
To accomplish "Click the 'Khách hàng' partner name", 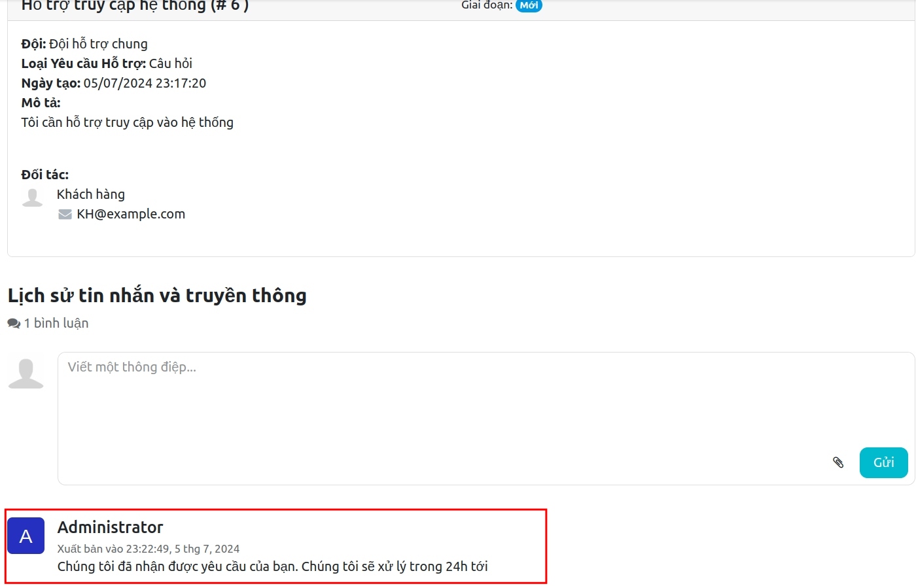I will (x=91, y=194).
